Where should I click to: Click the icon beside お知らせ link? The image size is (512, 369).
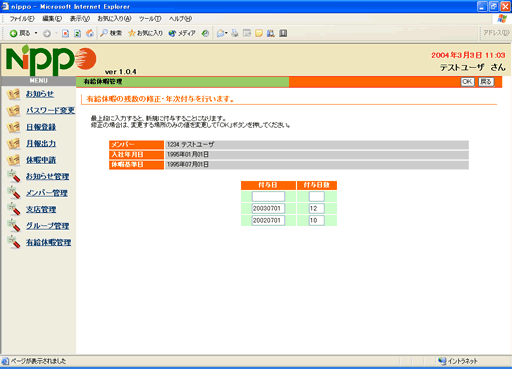click(x=14, y=94)
